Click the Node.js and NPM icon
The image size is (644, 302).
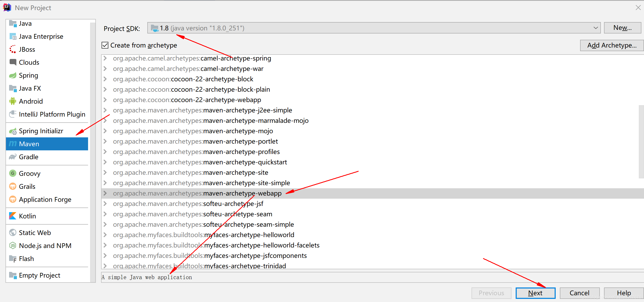pyautogui.click(x=13, y=246)
